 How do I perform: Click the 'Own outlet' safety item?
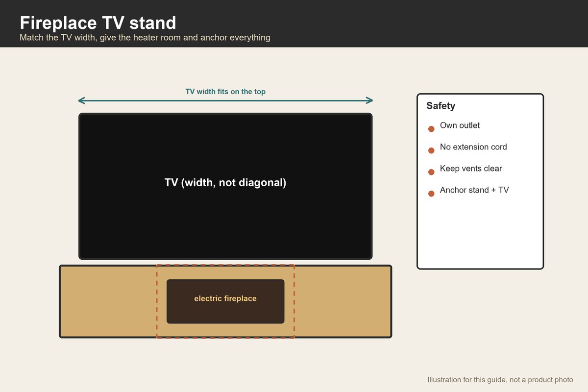coord(460,125)
